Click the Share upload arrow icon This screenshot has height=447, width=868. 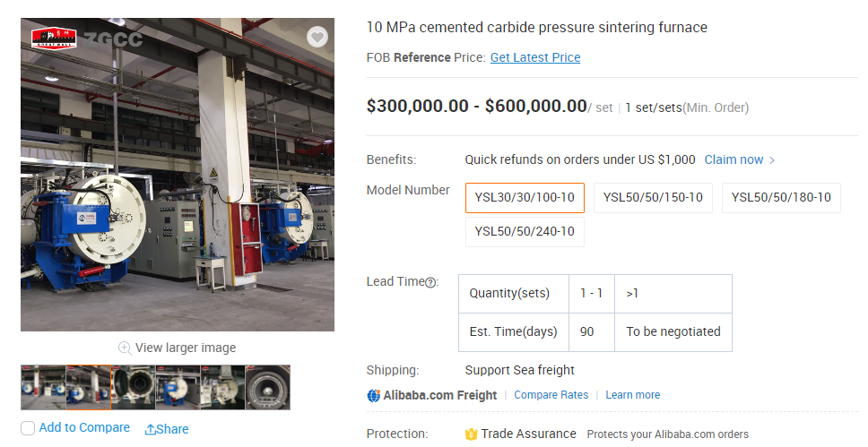coord(150,429)
